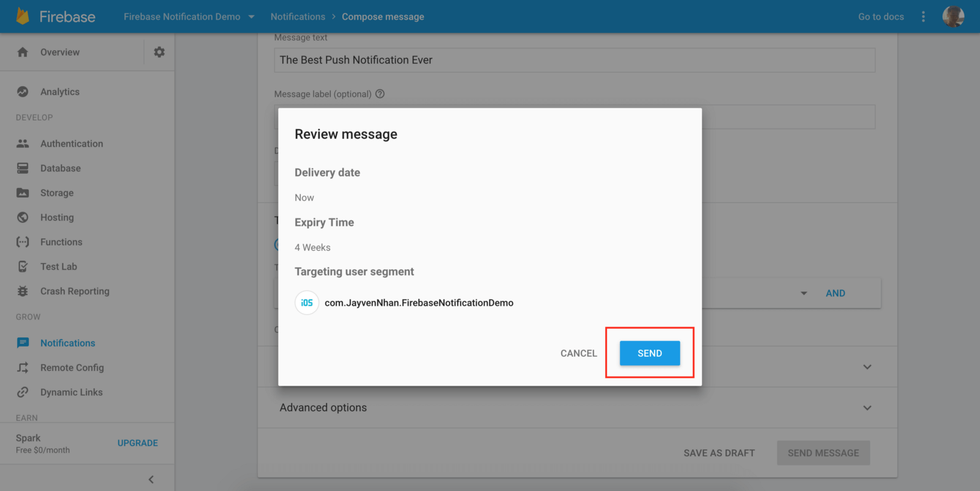Viewport: 980px width, 491px height.
Task: Open Database section
Action: point(61,168)
